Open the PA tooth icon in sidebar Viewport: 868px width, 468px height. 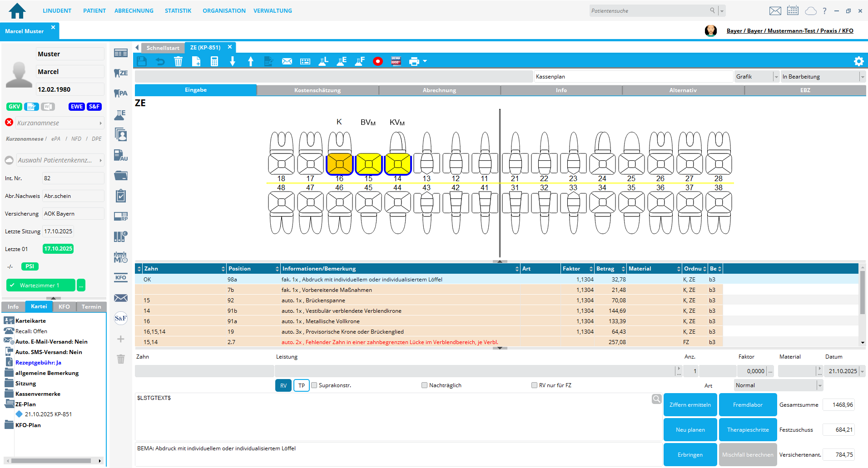(x=121, y=94)
